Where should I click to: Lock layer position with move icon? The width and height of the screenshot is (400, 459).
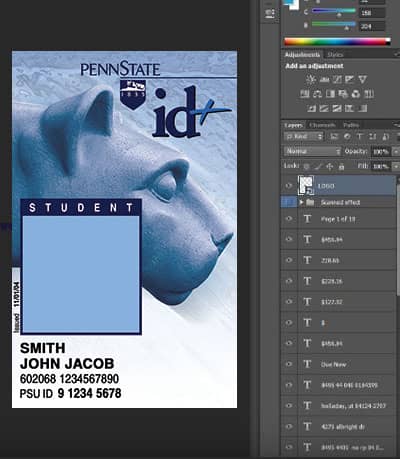pyautogui.click(x=330, y=166)
